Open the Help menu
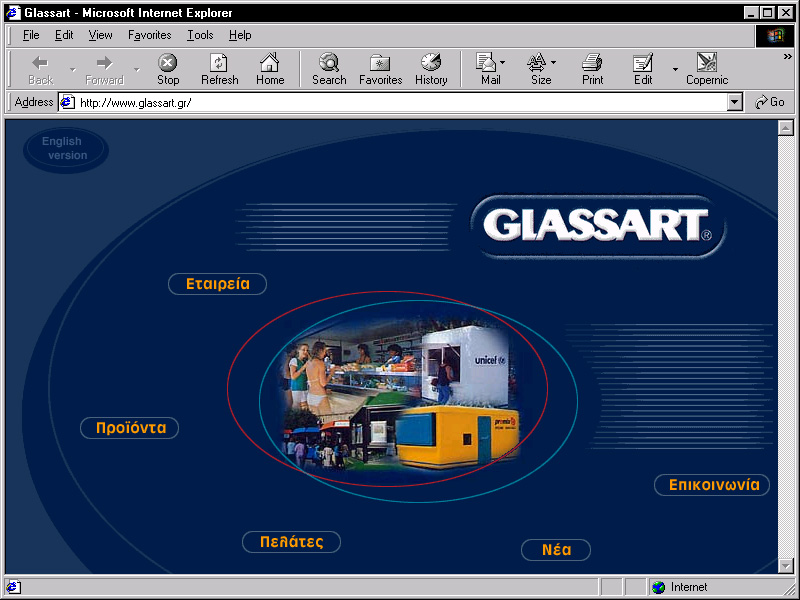This screenshot has width=800, height=600. [x=240, y=35]
